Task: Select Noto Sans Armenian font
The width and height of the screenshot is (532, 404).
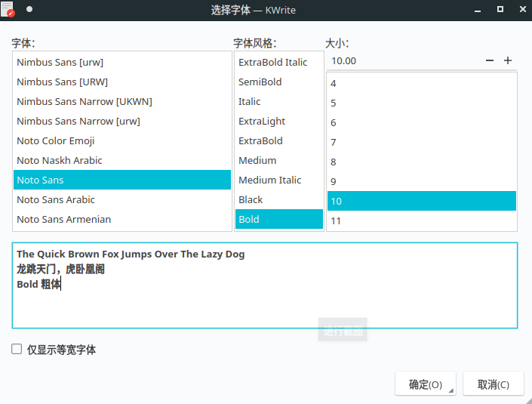Action: point(122,219)
